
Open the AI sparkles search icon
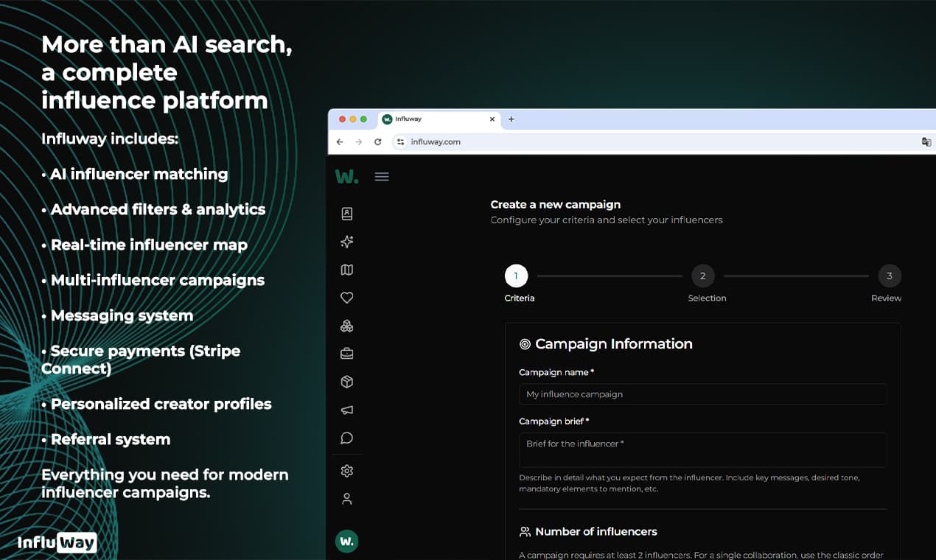[347, 242]
